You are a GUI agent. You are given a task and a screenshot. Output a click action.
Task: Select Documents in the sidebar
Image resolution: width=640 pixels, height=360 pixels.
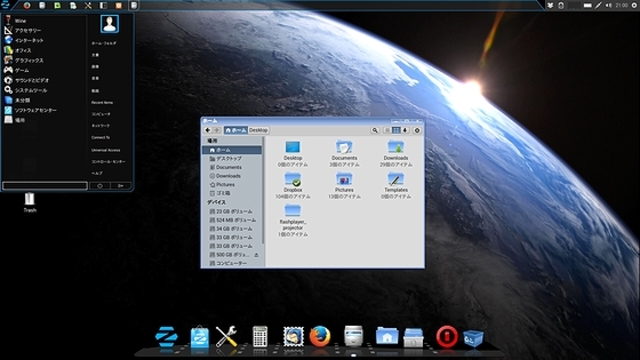[232, 167]
